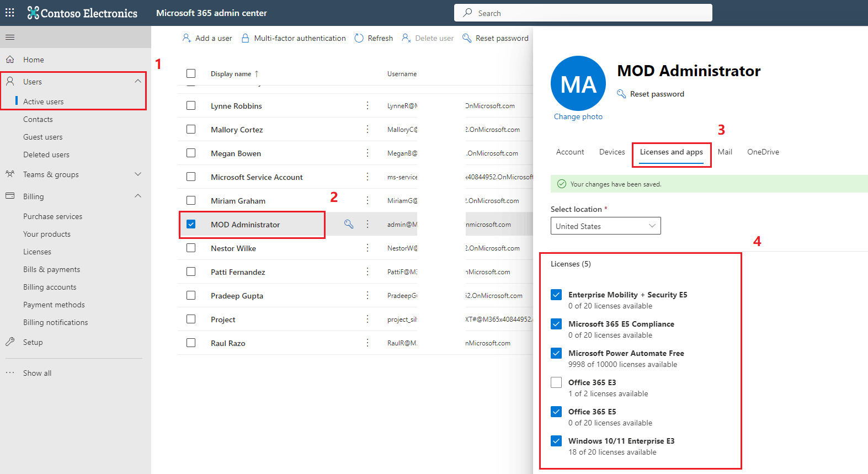Uncheck Enterprise Mobility + Security E5 license
The width and height of the screenshot is (868, 474).
(x=556, y=295)
